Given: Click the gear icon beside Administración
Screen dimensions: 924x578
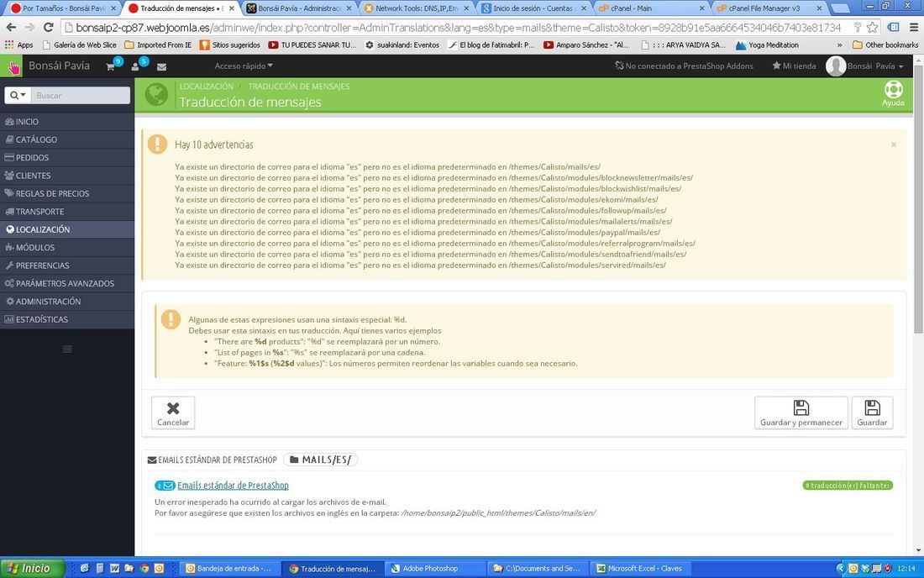Looking at the screenshot, I should [x=10, y=301].
